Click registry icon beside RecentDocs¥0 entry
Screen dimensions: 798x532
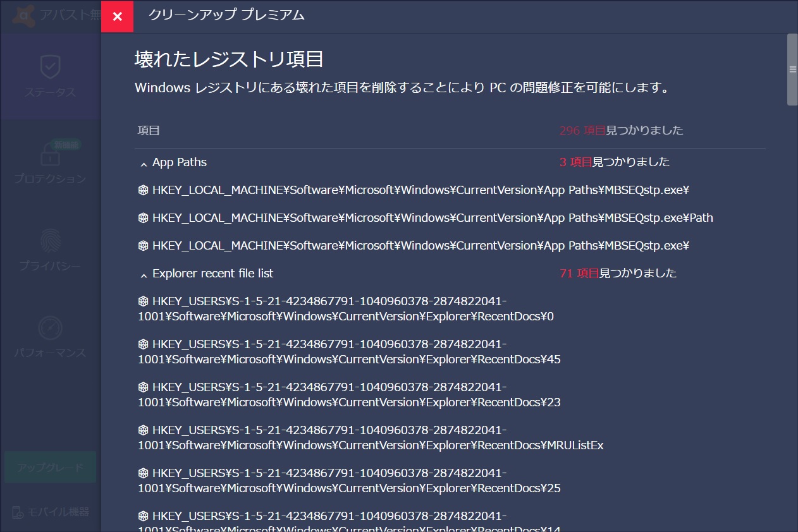pos(144,301)
